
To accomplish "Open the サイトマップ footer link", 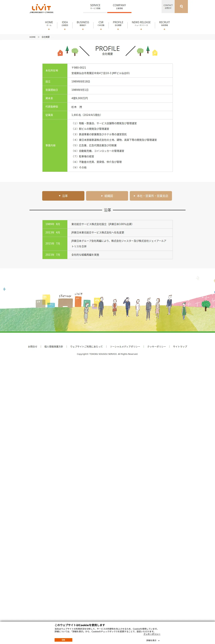I will click(x=180, y=347).
